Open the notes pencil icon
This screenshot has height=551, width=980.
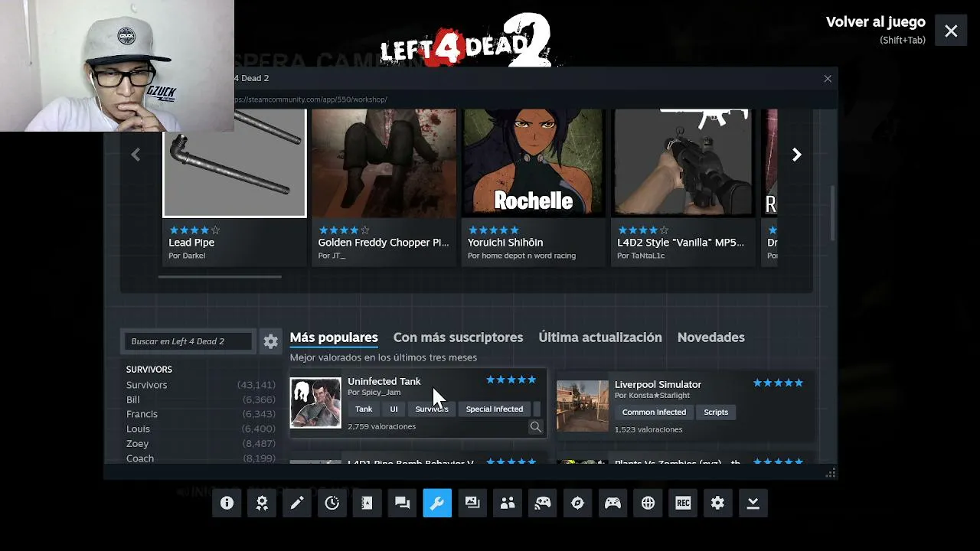pos(297,503)
